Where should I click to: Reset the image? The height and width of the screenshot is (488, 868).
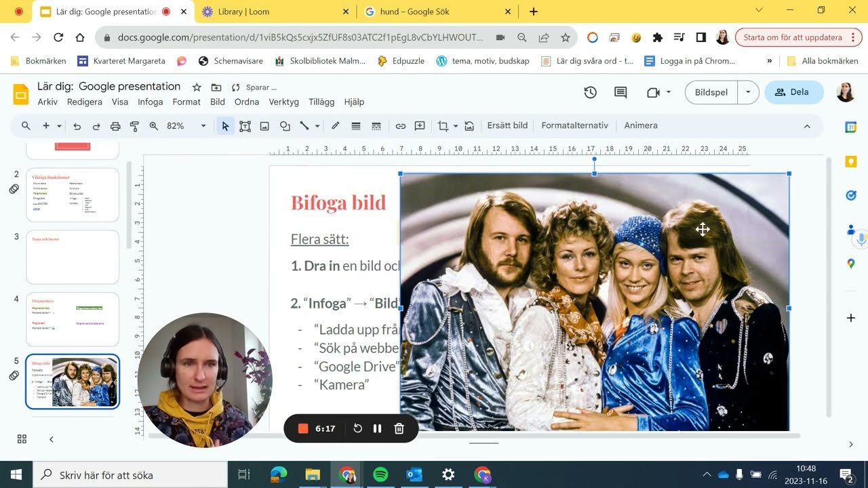(469, 126)
